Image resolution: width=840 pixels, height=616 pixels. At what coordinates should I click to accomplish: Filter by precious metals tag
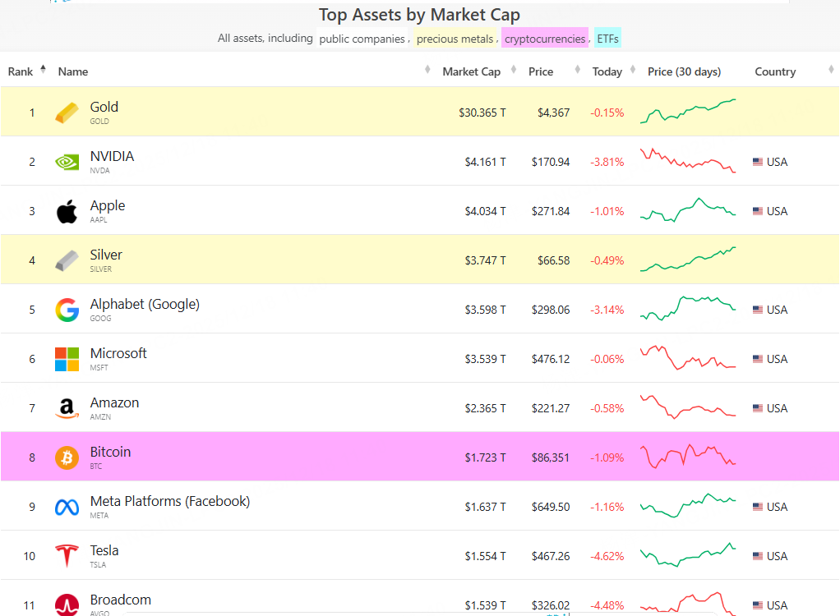coord(455,39)
